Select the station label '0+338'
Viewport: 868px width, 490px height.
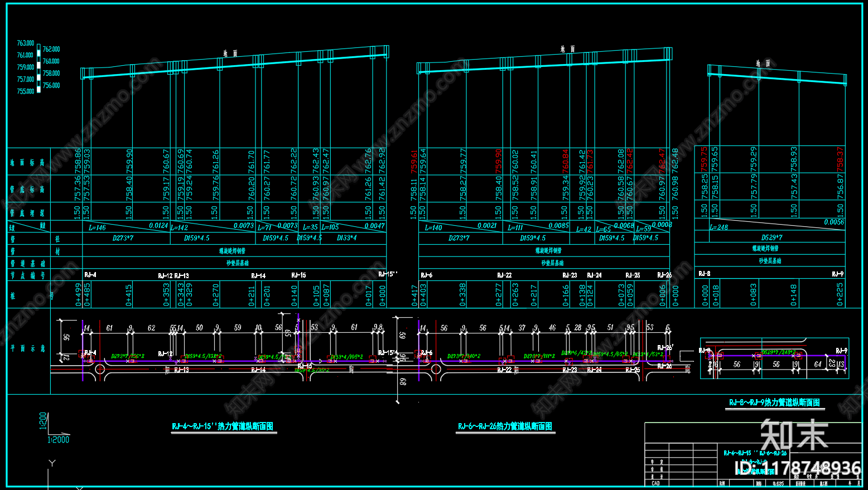pyautogui.click(x=462, y=294)
